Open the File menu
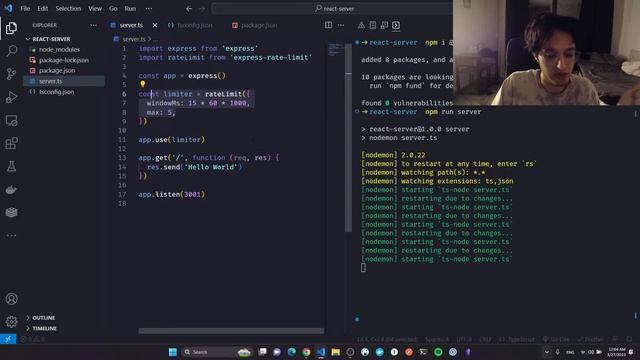The image size is (640, 360). coord(25,8)
